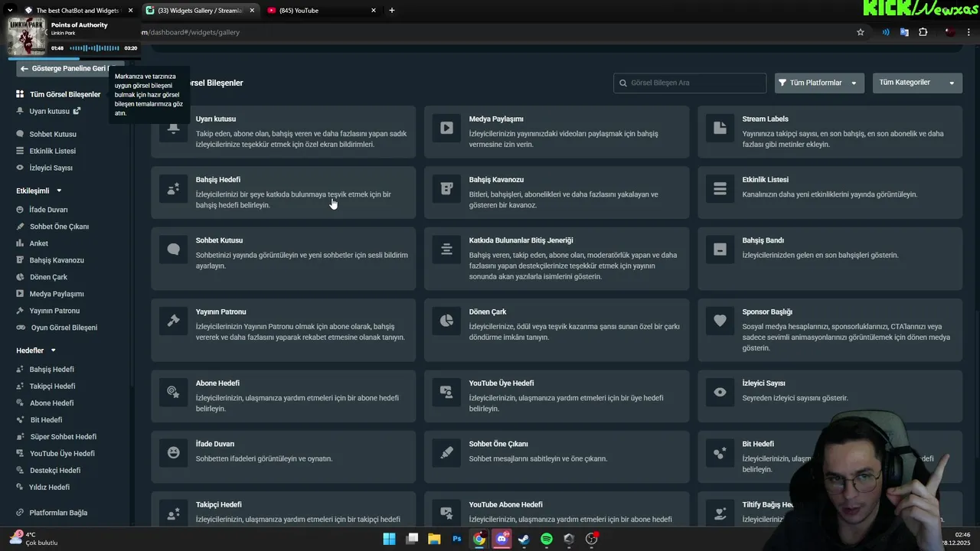Select the Sohbet Öne Çıkanı gallery card
This screenshot has height=551, width=980.
(557, 457)
